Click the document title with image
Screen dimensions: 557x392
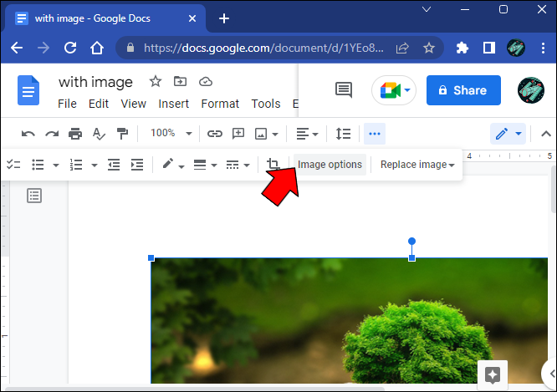tap(95, 82)
